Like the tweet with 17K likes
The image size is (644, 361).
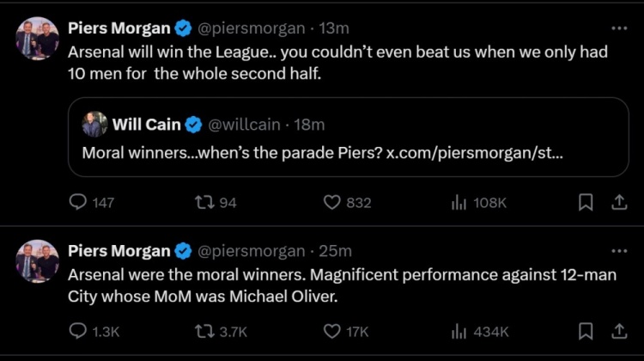click(x=332, y=331)
